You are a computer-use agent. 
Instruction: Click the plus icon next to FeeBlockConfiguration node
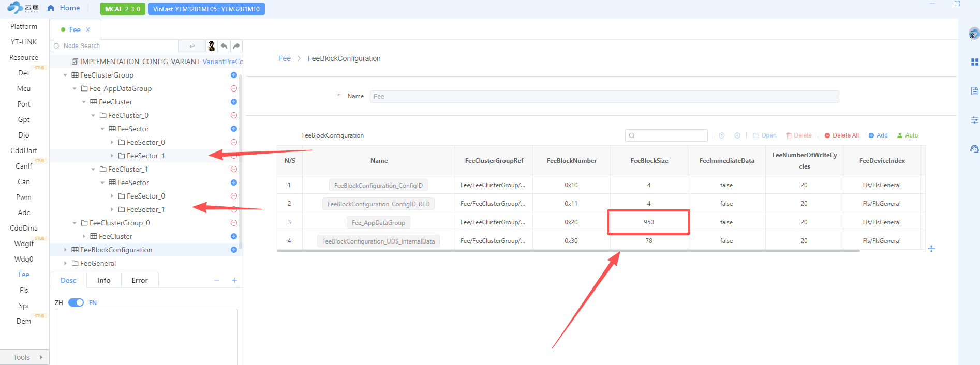[234, 250]
